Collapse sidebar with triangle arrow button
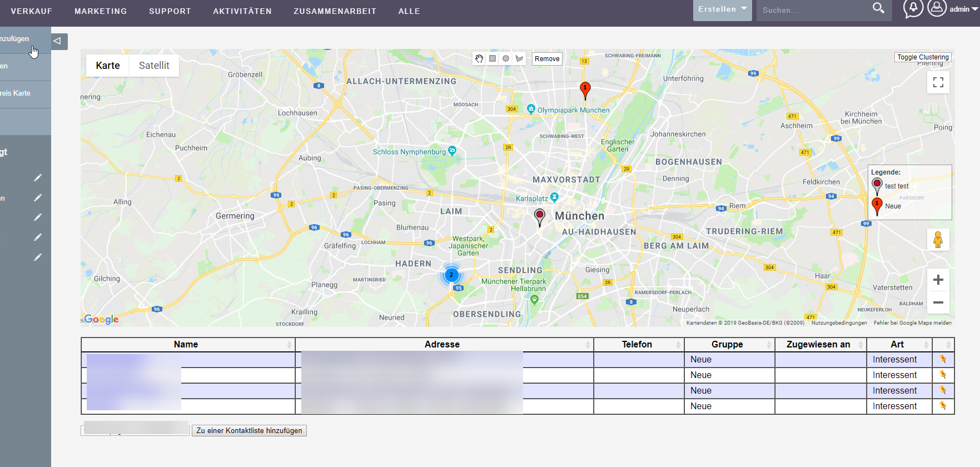980x467 pixels. pyautogui.click(x=59, y=41)
